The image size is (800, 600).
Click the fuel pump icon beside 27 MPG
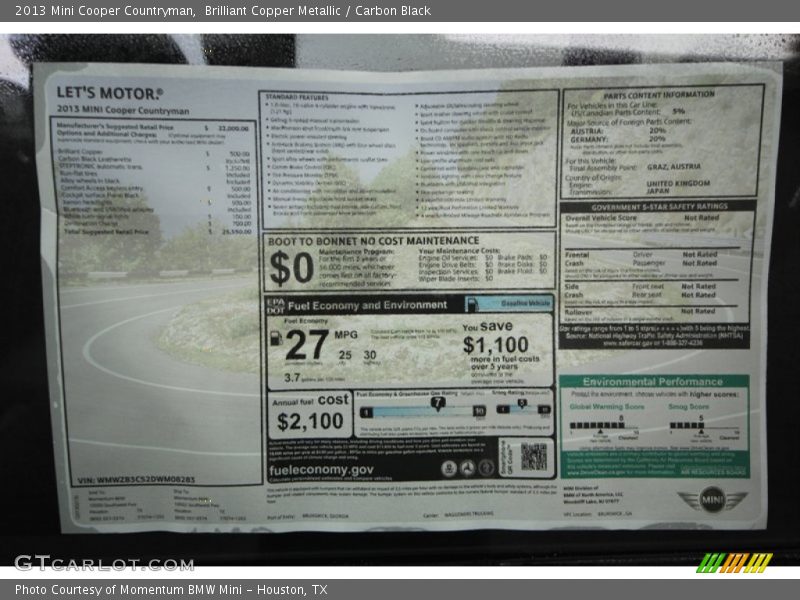tap(276, 339)
